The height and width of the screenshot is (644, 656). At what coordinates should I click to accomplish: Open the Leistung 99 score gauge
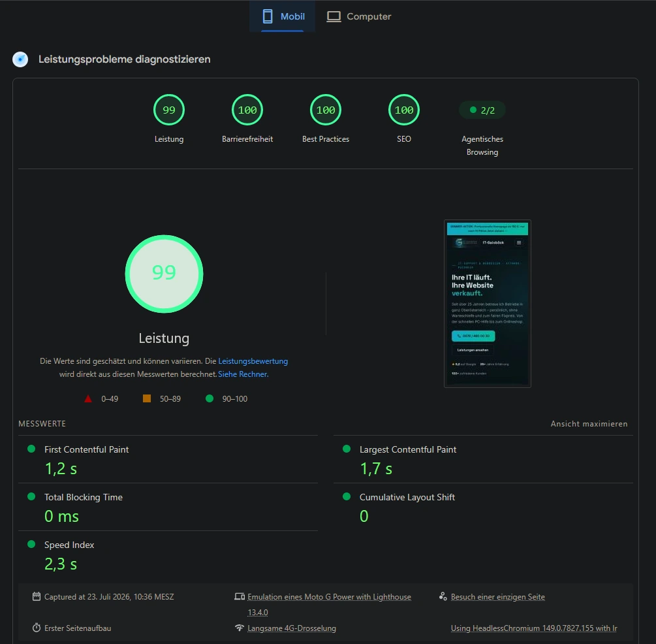pos(169,110)
